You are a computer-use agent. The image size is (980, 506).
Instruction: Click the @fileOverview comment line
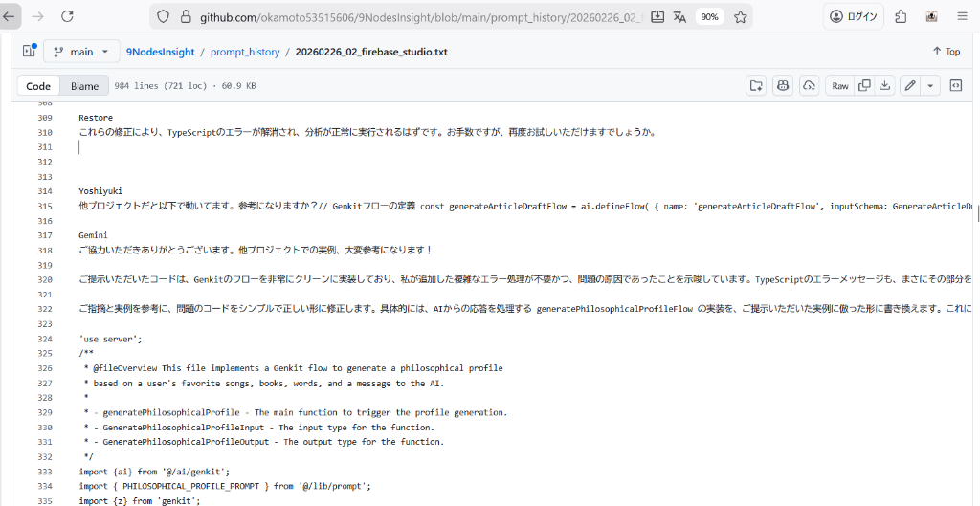[293, 368]
